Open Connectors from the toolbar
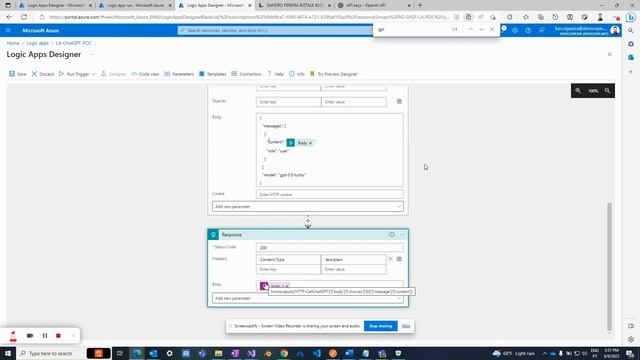This screenshot has width=640, height=360. [x=246, y=74]
